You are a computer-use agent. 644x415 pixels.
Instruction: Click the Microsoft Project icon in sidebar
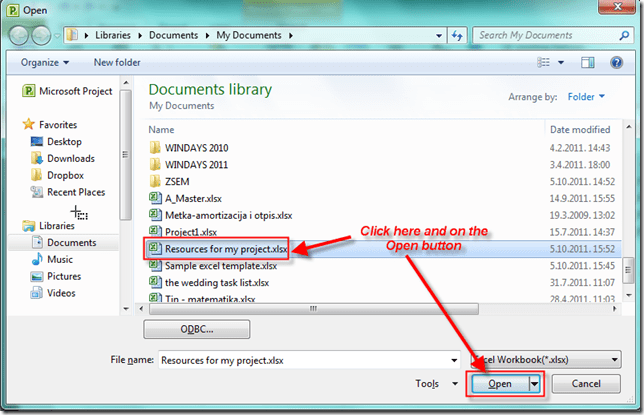(x=28, y=91)
